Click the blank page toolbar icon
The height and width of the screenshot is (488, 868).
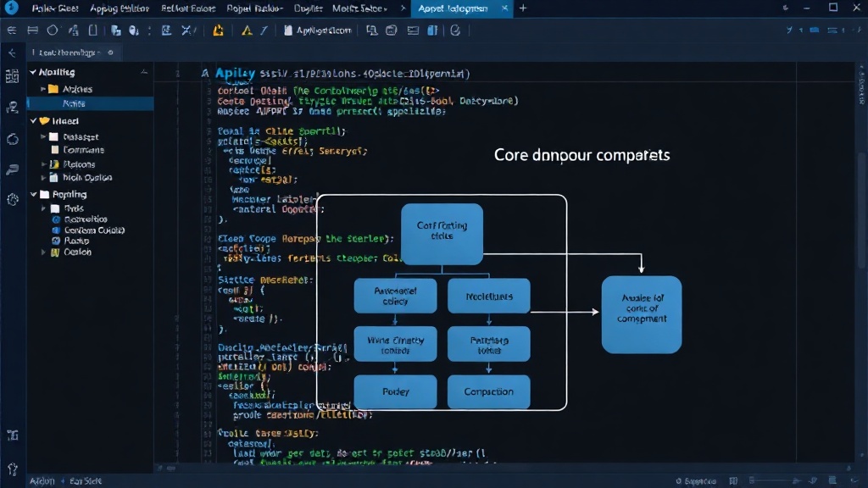[93, 30]
